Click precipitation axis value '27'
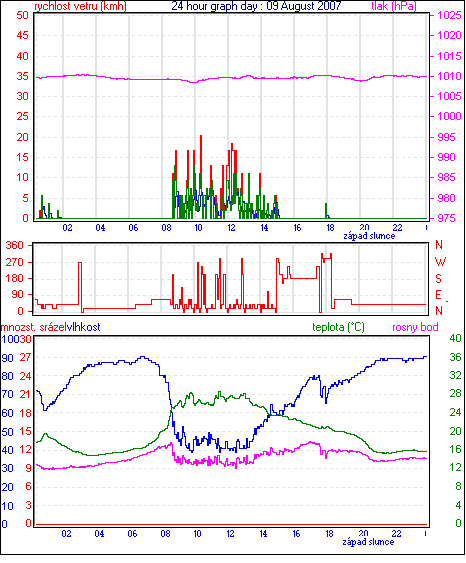 point(25,358)
